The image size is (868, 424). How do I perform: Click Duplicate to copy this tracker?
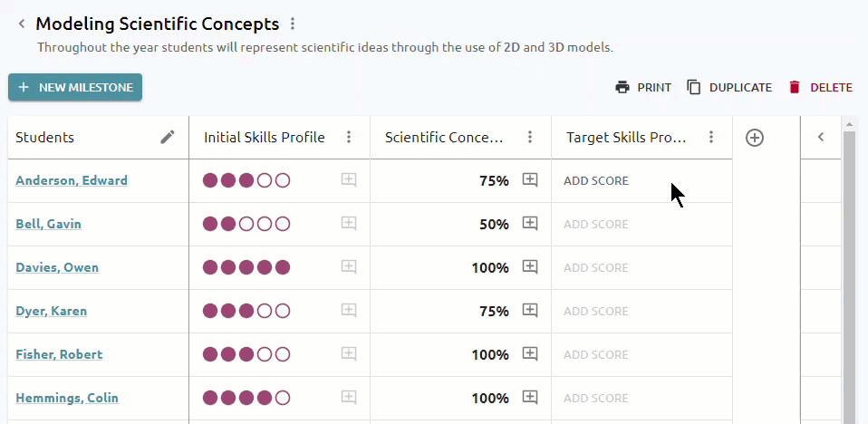[x=729, y=88]
